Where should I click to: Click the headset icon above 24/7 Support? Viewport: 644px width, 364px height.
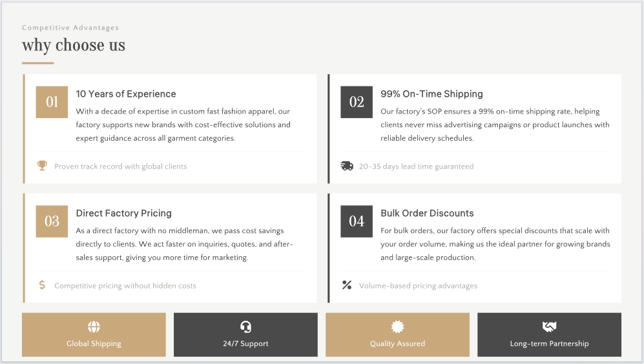pyautogui.click(x=245, y=327)
